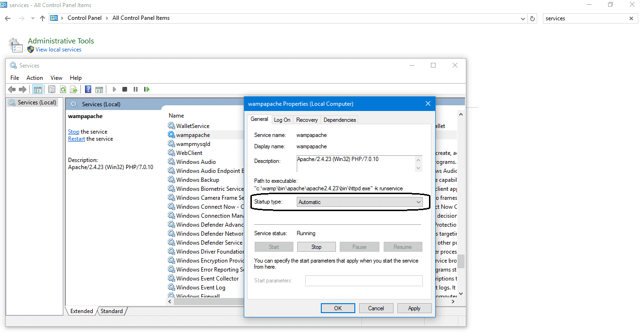
Task: Click the services search box
Action: pos(585,18)
